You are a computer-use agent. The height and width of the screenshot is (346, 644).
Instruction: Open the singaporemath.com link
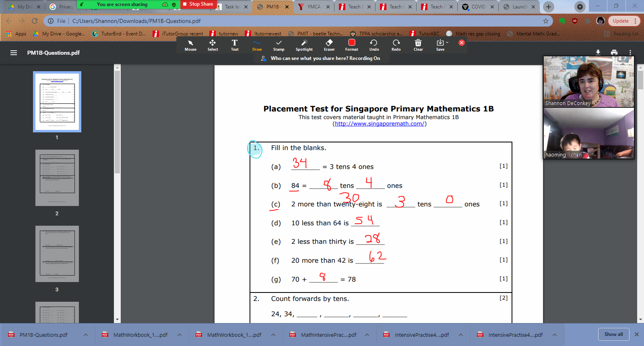(x=380, y=124)
